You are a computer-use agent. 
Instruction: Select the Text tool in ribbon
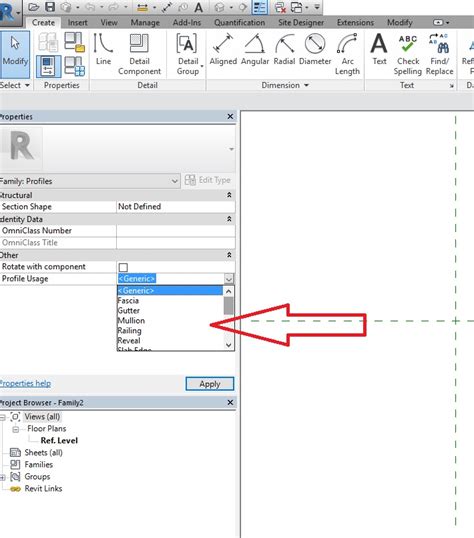click(x=379, y=49)
